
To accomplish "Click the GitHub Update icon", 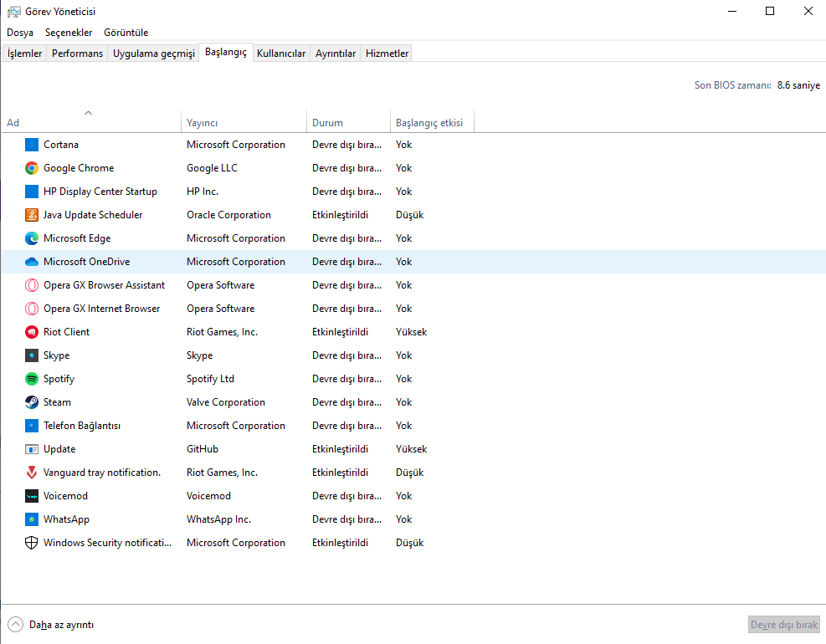I will (32, 449).
